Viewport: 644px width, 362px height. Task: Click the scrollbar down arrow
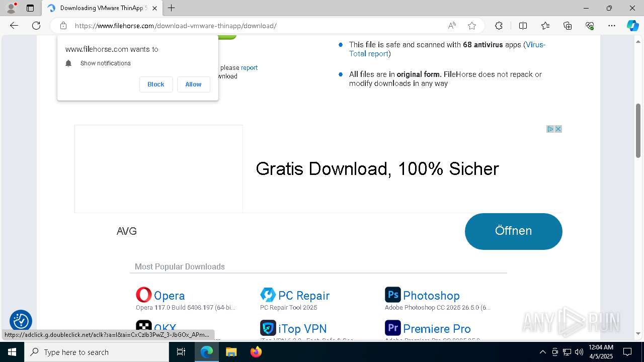[x=638, y=333]
